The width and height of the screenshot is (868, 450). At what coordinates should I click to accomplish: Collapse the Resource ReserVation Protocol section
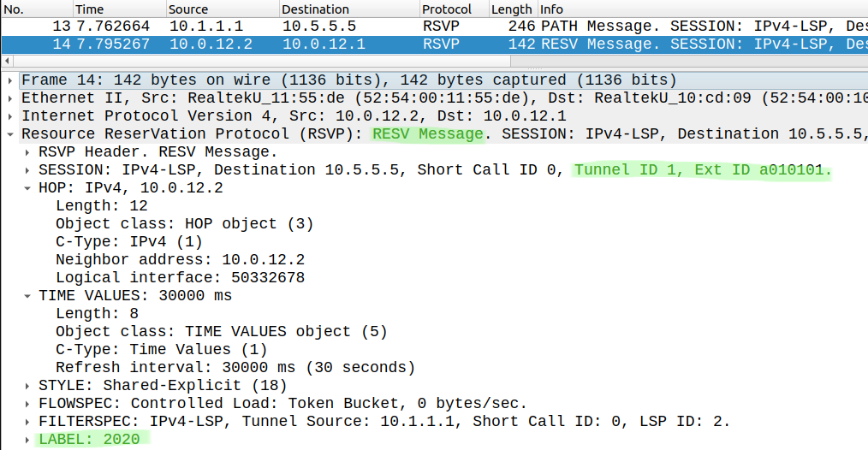point(10,134)
